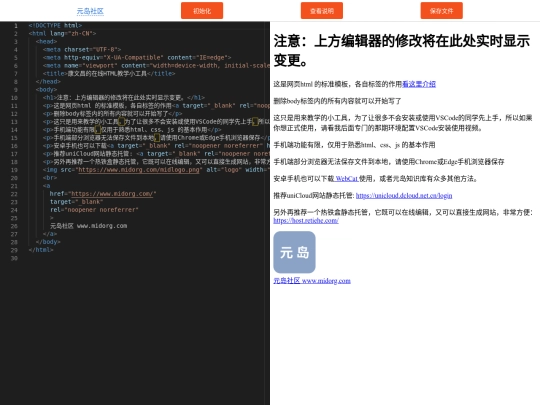Click the closing </html> tag line
Viewport: 540px width, 405px height.
41,250
